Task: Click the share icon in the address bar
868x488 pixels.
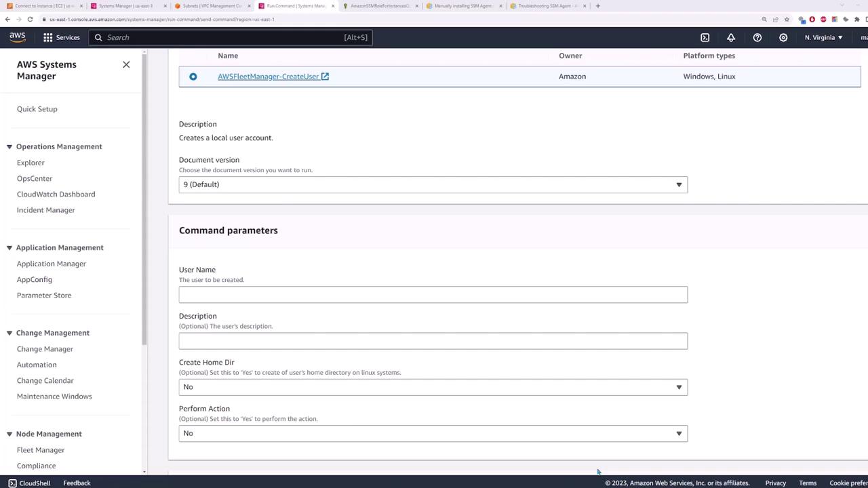Action: click(x=775, y=19)
